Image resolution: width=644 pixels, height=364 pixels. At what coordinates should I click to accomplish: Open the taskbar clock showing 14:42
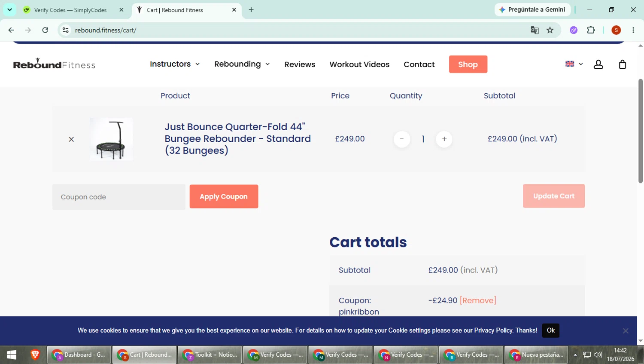coord(620,355)
